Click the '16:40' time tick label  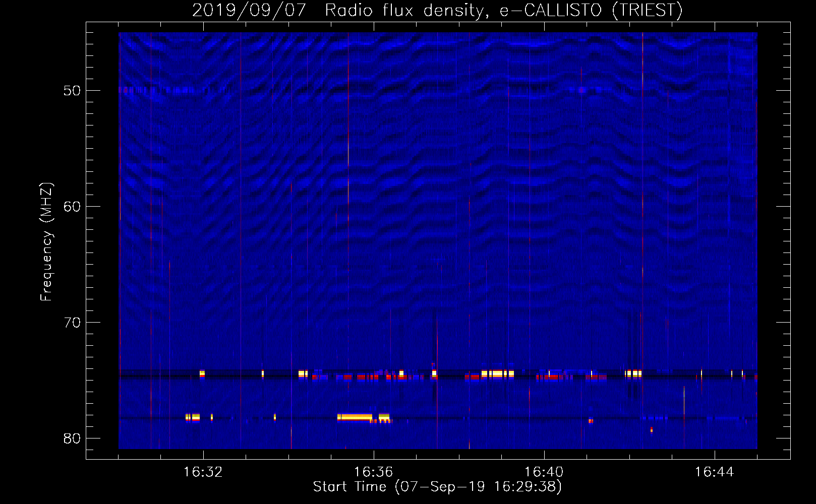544,472
